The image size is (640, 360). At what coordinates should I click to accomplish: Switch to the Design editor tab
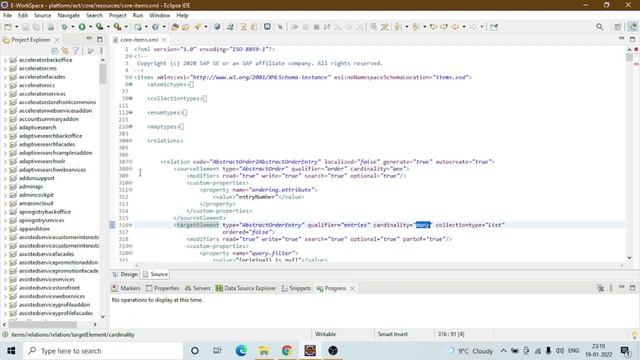125,274
